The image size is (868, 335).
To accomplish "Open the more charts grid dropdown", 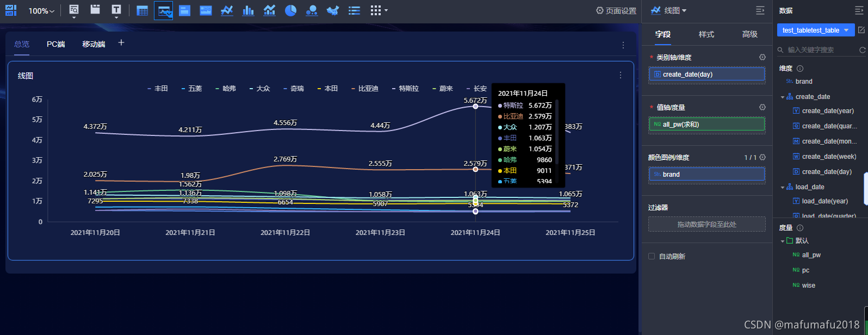I will (379, 10).
